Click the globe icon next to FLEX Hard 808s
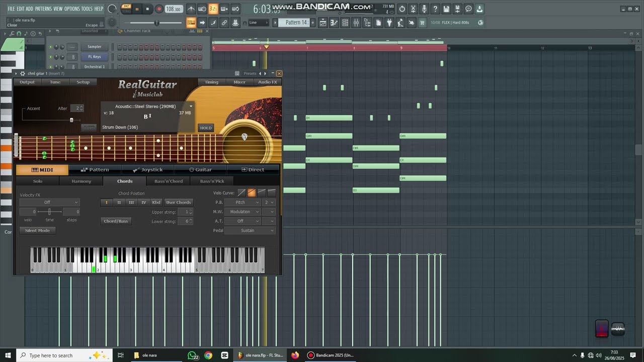644x362 pixels. [x=480, y=23]
